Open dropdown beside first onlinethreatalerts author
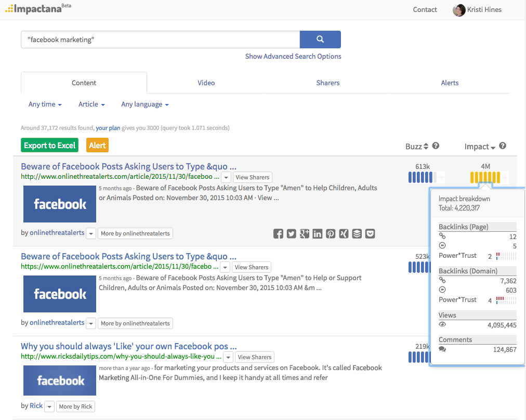Viewport: 526px width, 420px height. (91, 233)
